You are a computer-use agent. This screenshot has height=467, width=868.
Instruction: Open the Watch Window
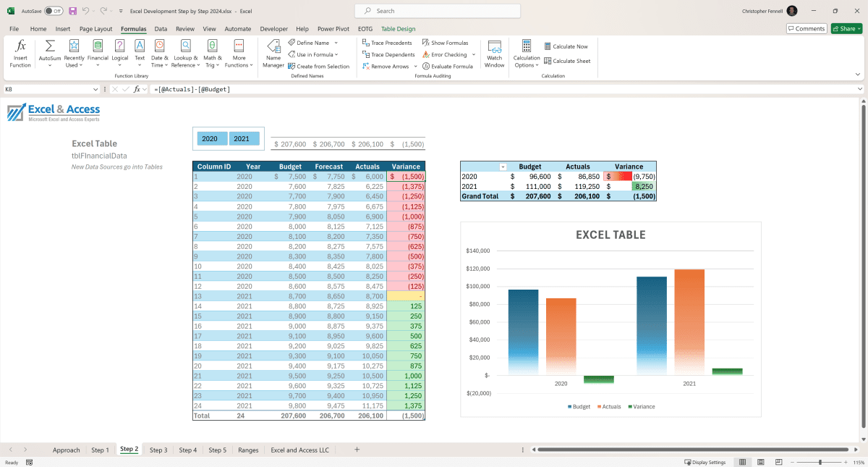click(x=494, y=52)
